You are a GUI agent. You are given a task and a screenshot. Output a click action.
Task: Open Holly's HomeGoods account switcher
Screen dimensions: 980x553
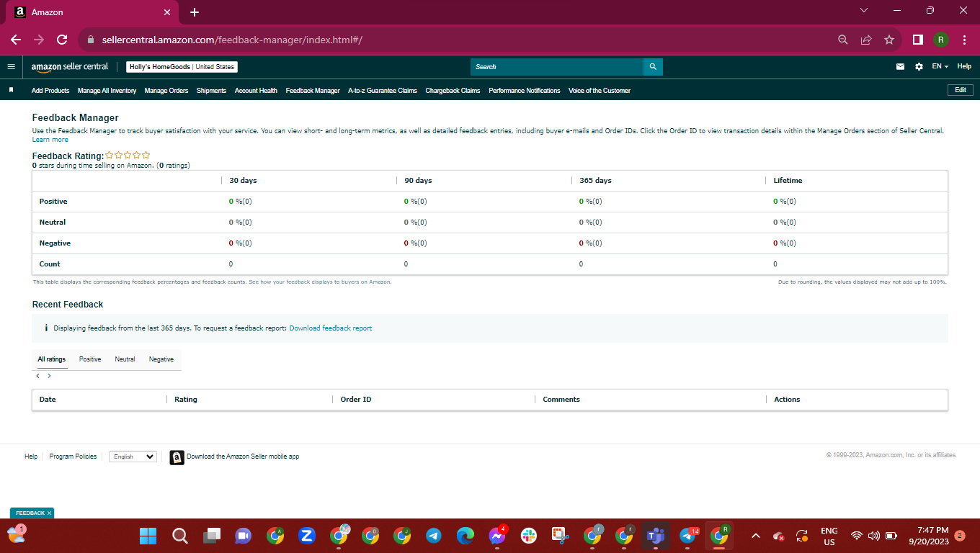182,67
